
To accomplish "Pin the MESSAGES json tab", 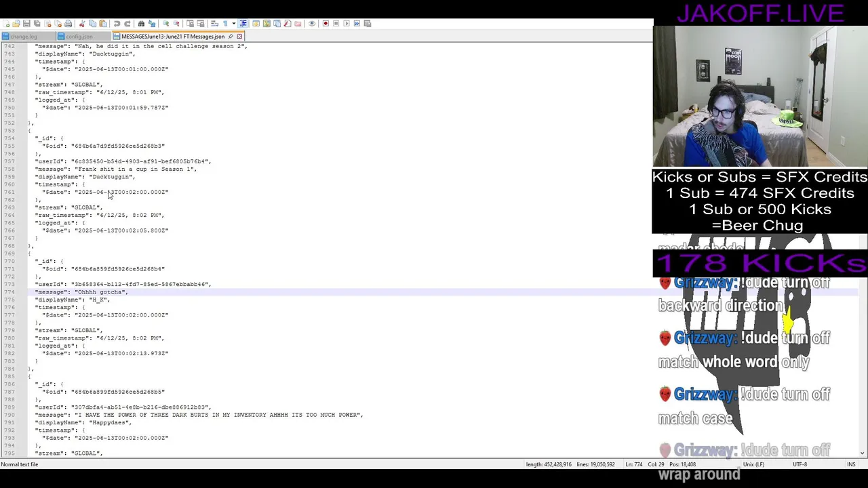I will coord(231,37).
